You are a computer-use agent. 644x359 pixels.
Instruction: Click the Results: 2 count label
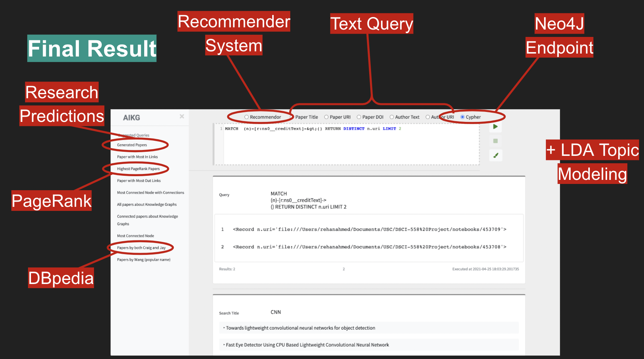click(227, 269)
